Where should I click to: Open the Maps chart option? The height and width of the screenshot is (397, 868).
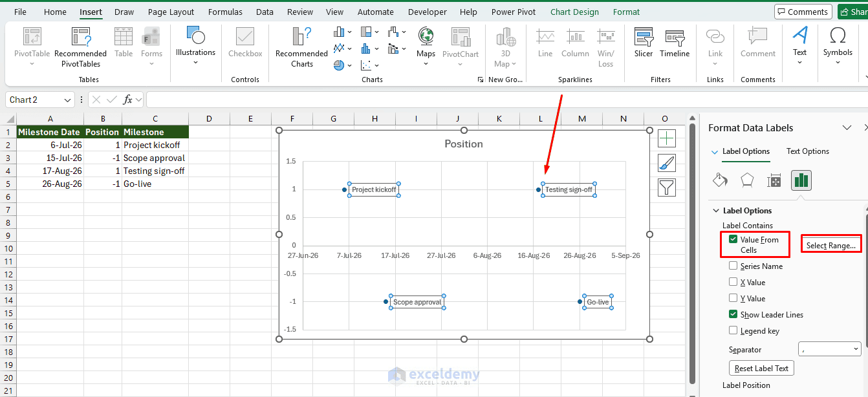(x=426, y=47)
